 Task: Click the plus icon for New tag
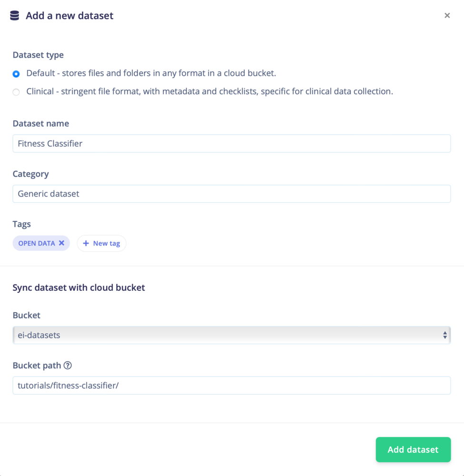[86, 243]
